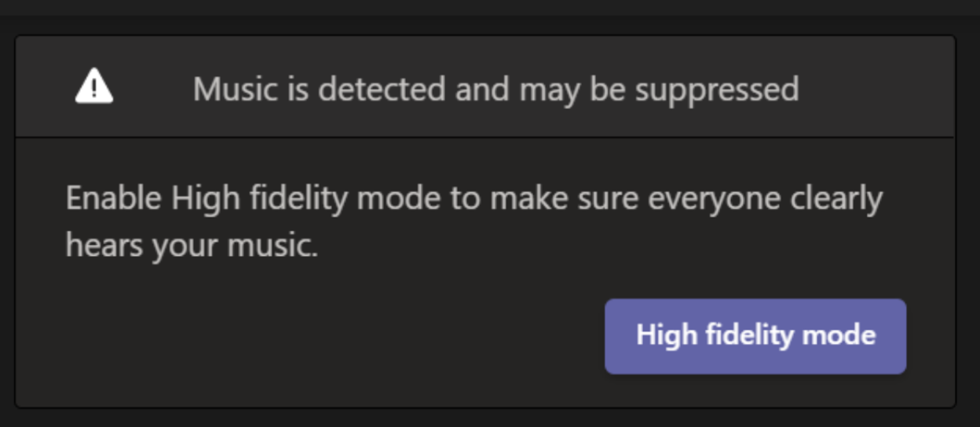Activate the purple High fidelity button

click(x=755, y=336)
